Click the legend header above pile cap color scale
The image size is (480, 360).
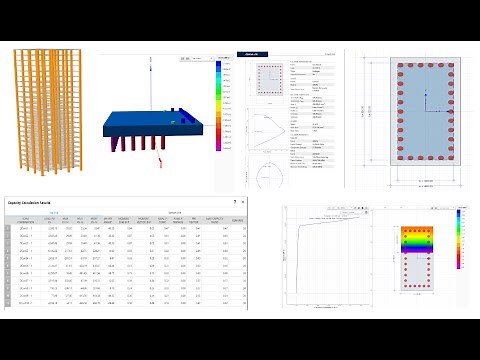(224, 58)
